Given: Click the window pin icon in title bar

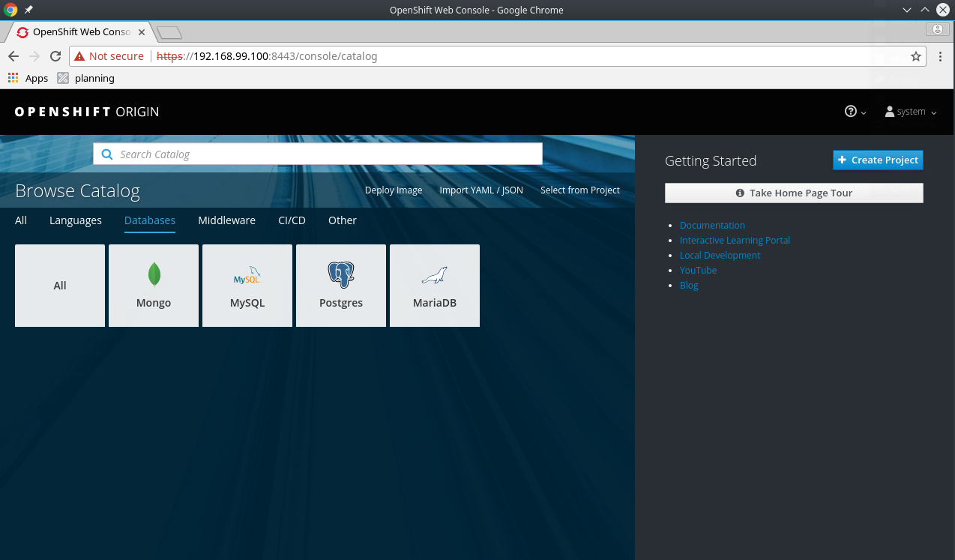Looking at the screenshot, I should (28, 10).
